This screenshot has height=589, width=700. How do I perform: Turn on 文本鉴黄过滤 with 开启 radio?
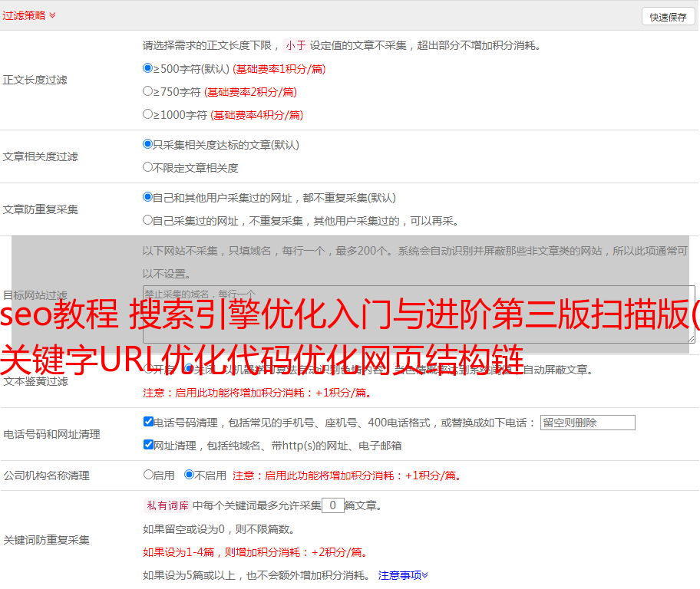(x=148, y=369)
